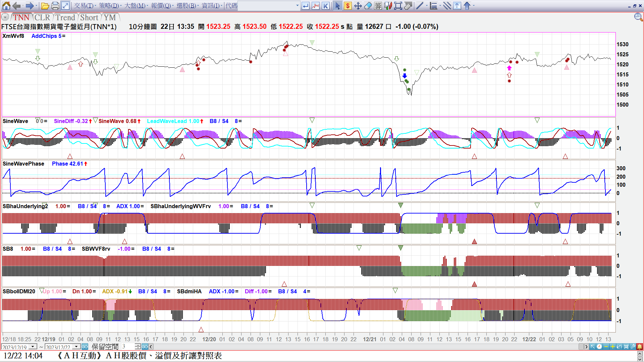Select the move crosshair arrows tool
This screenshot has width=644, height=362.
click(358, 6)
